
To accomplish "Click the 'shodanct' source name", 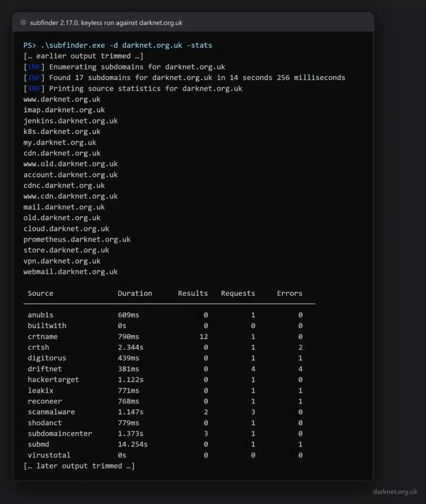I will (45, 423).
